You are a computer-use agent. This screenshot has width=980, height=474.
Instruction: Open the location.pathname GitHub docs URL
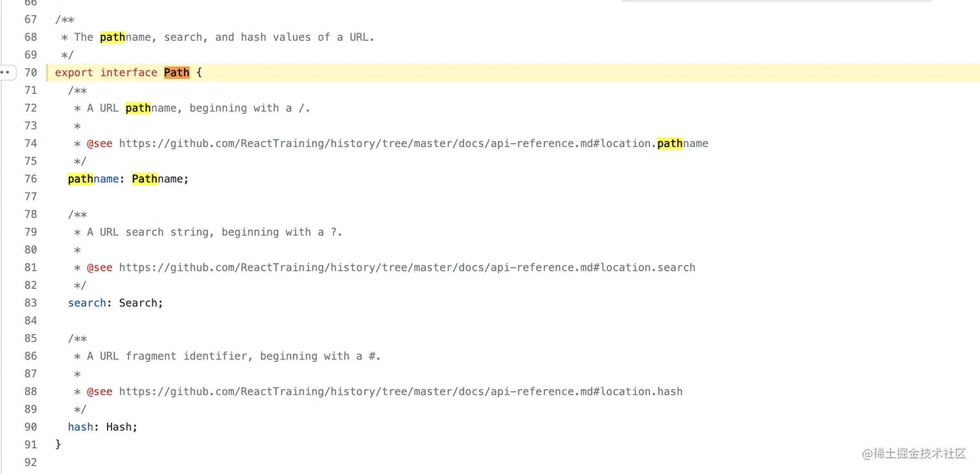(x=413, y=144)
